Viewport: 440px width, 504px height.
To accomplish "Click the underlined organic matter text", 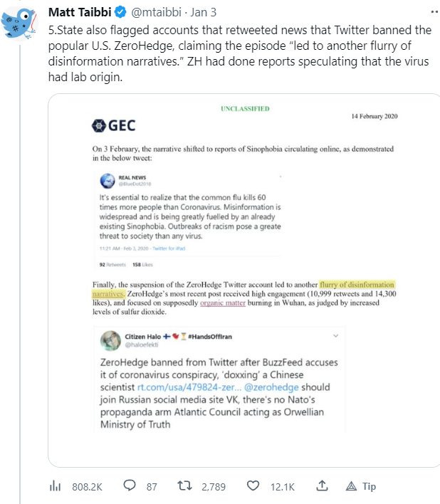I will (x=224, y=303).
